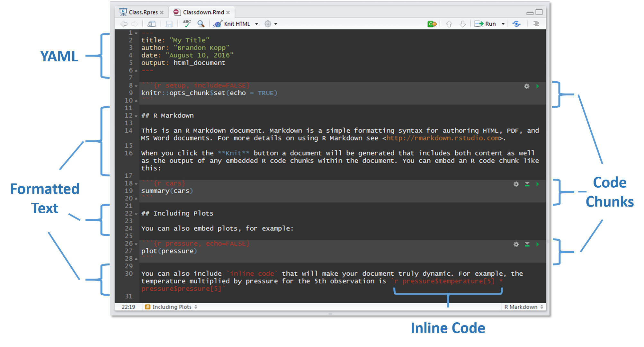Open the Run options dropdown arrow
The image size is (644, 347).
click(503, 24)
